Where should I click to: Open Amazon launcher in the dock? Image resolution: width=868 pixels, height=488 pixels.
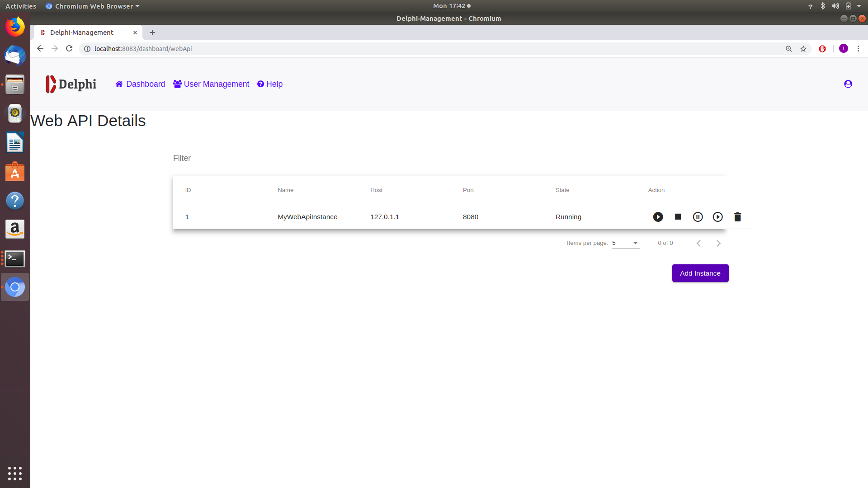coord(15,229)
